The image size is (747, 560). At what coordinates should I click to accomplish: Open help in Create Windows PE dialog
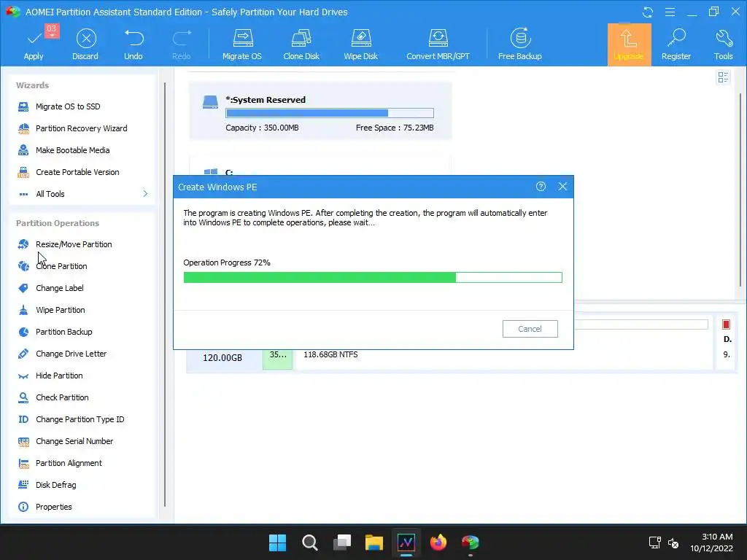(541, 187)
